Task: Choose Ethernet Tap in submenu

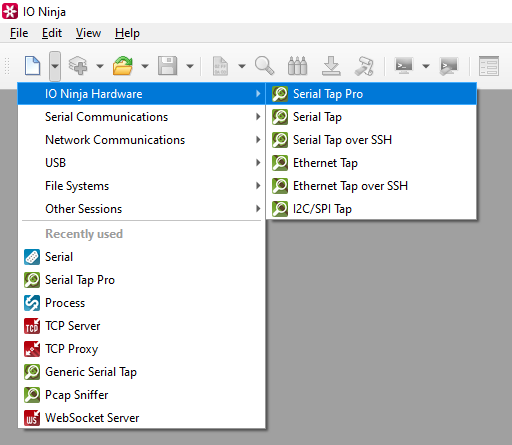Action: click(x=371, y=163)
